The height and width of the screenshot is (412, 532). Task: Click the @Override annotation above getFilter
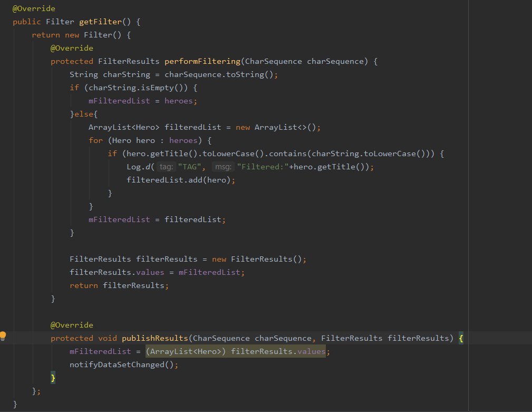(x=34, y=8)
